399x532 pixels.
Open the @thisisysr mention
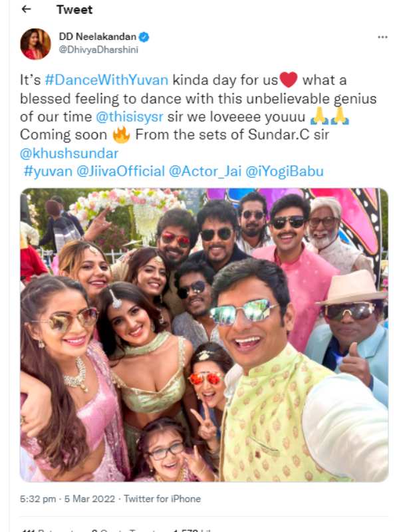tap(130, 117)
